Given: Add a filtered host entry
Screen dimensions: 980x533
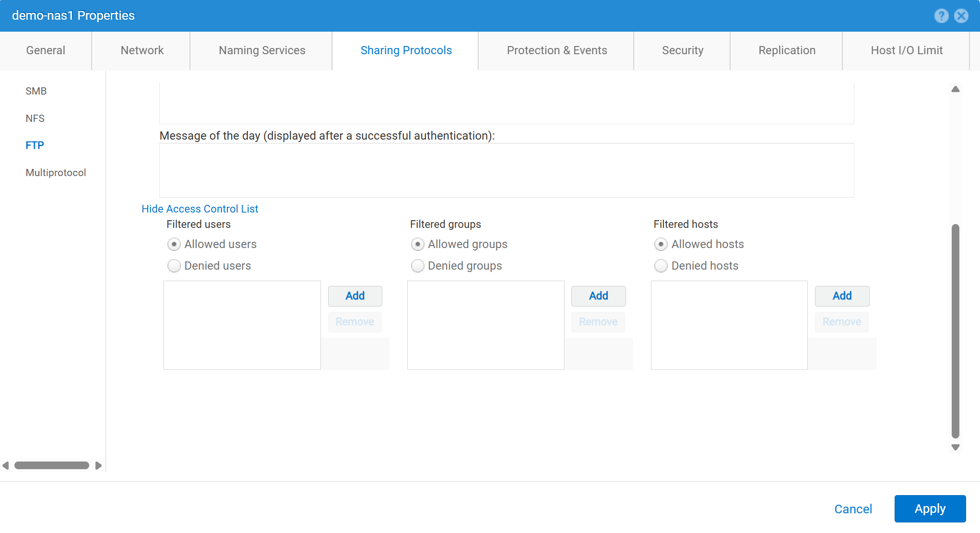Looking at the screenshot, I should pyautogui.click(x=842, y=296).
